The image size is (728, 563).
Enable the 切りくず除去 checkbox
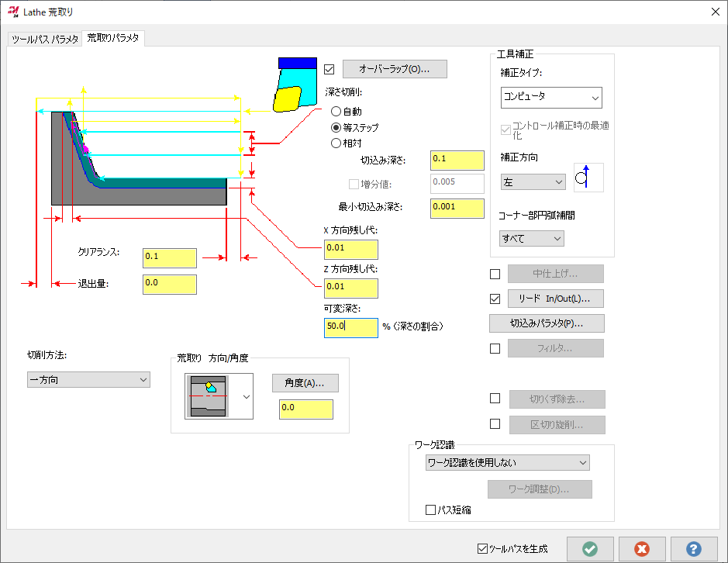coord(495,399)
